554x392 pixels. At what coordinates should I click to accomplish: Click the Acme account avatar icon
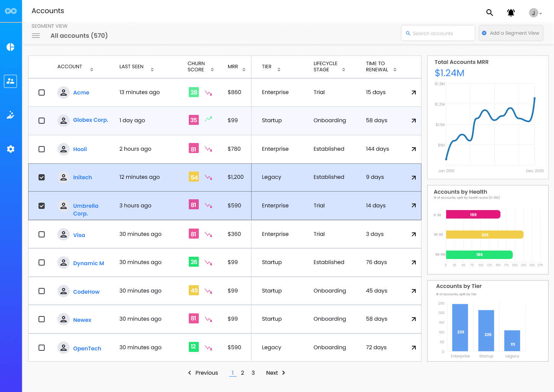pos(64,93)
